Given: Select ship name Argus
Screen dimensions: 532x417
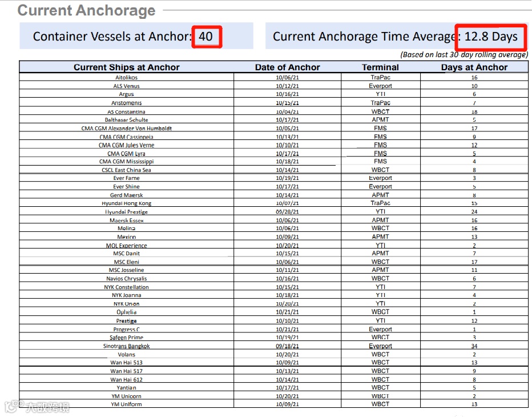Looking at the screenshot, I should [126, 94].
